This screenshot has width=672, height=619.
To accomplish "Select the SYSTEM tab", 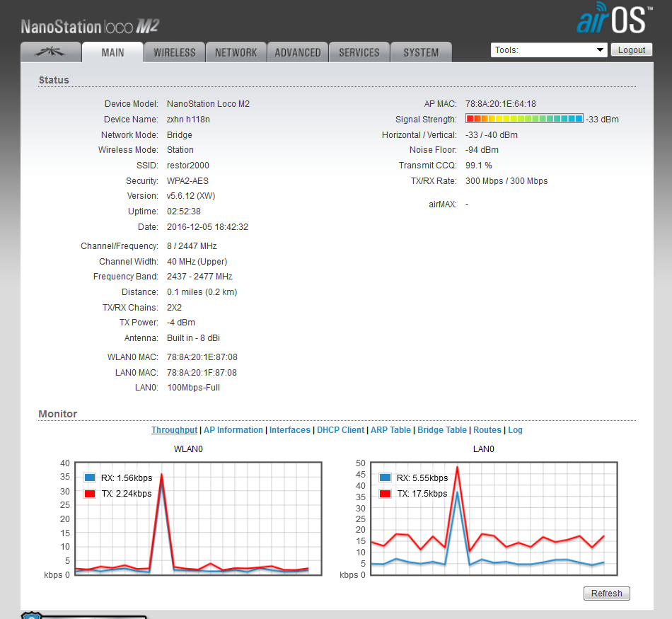I will pos(421,52).
